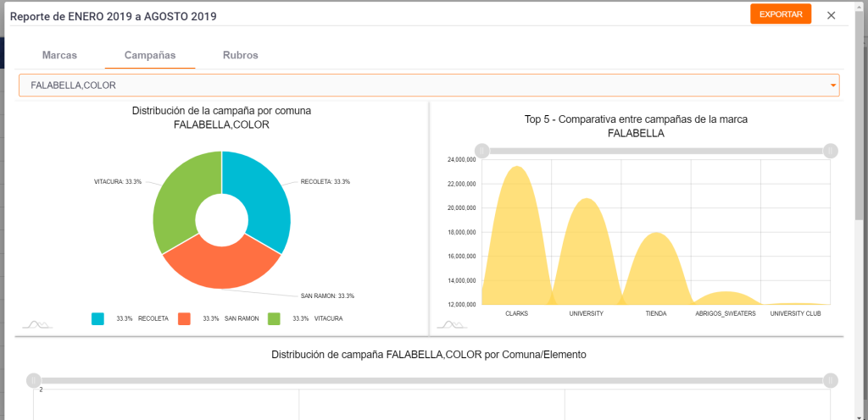Open the FALABELLA,COLOR campaign dropdown
The width and height of the screenshot is (868, 420).
429,86
